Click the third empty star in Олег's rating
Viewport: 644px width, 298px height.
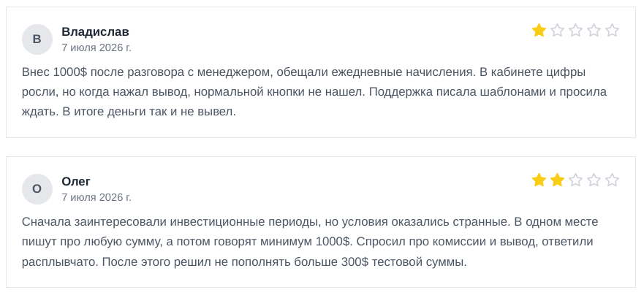[575, 180]
